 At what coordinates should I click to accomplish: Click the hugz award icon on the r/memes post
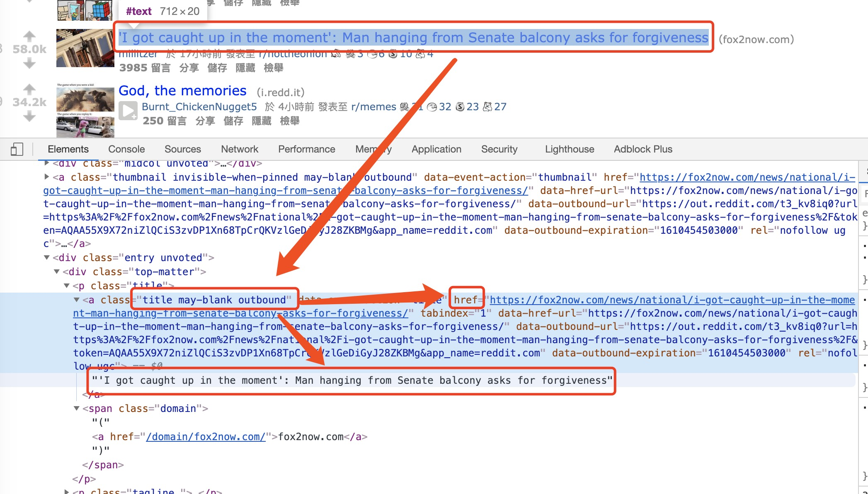pyautogui.click(x=404, y=106)
